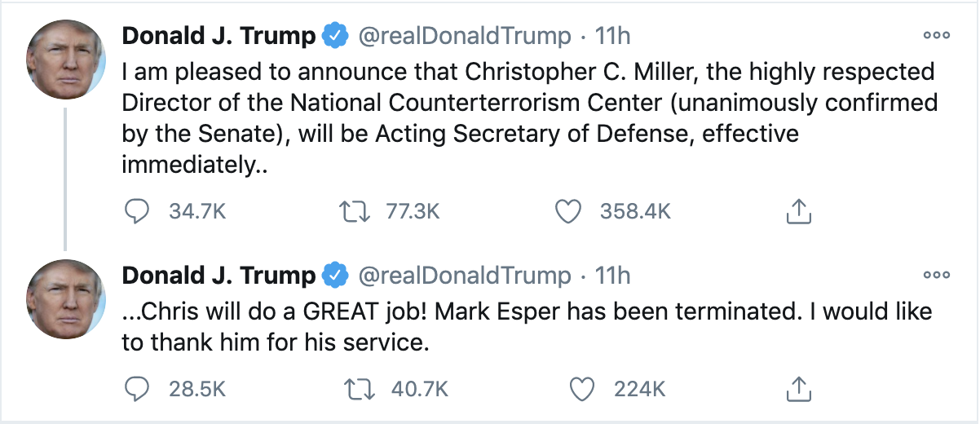Share the first tweet via share icon
The width and height of the screenshot is (980, 424).
(800, 212)
